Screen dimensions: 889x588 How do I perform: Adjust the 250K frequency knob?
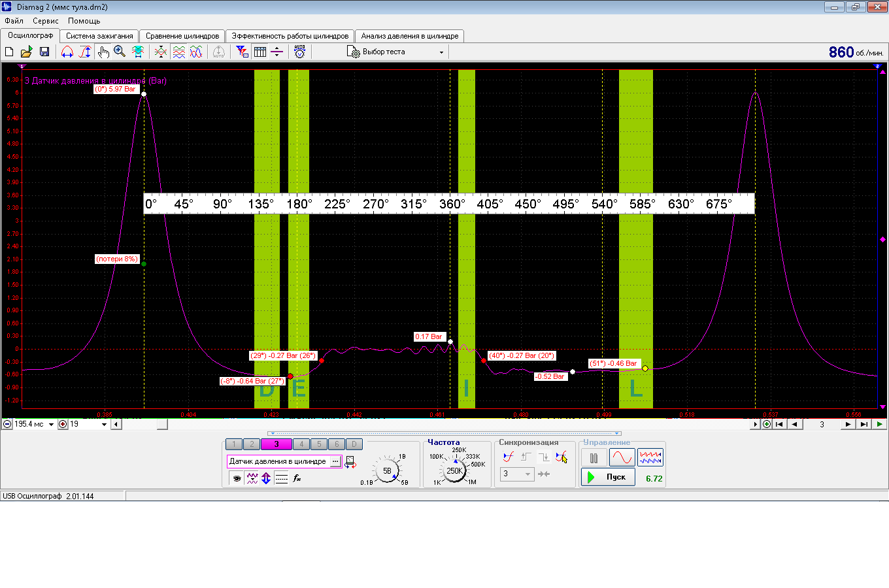click(454, 470)
